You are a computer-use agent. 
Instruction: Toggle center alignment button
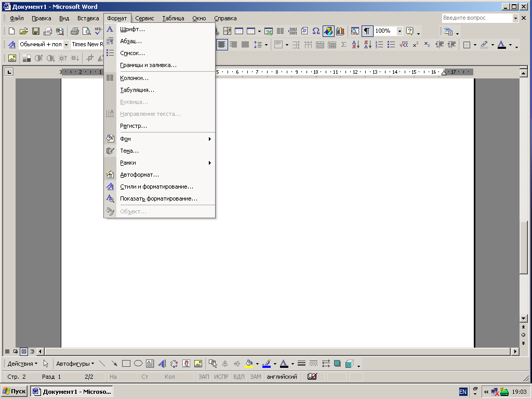tap(222, 45)
